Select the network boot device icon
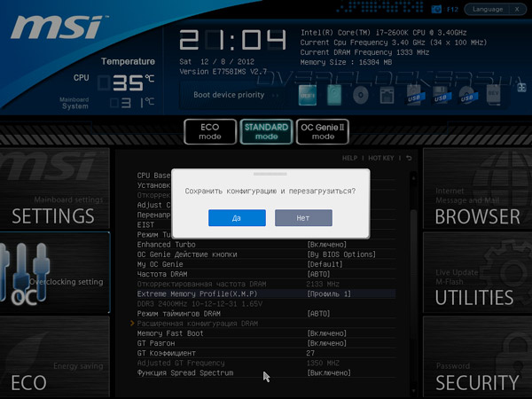This screenshot has width=532, height=399. click(x=387, y=96)
